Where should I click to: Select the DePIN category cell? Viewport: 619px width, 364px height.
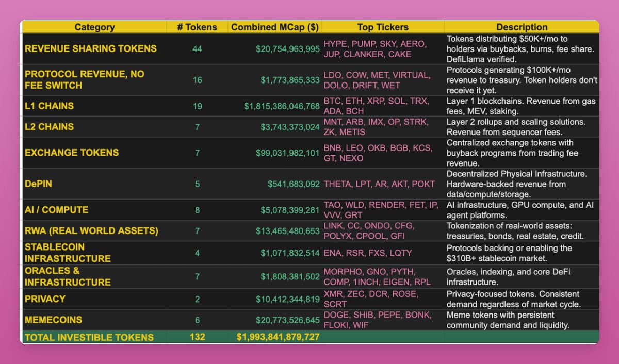click(x=94, y=184)
